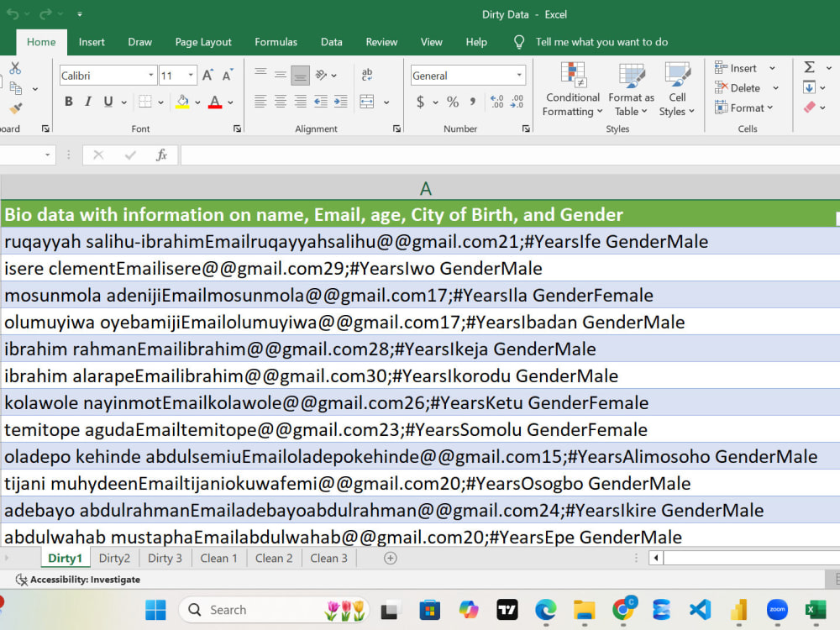This screenshot has height=630, width=840.
Task: Click the New Sheet plus icon
Action: (391, 559)
